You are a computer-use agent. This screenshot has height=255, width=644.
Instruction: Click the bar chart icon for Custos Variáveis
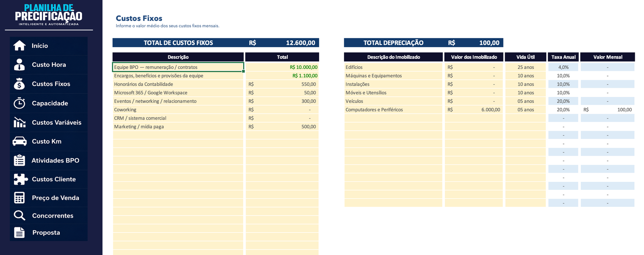(19, 122)
